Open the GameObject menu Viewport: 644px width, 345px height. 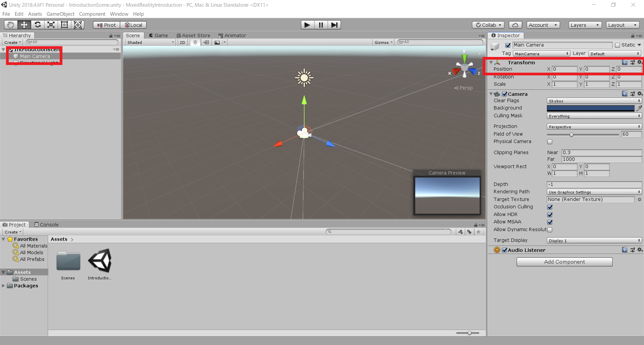click(60, 14)
